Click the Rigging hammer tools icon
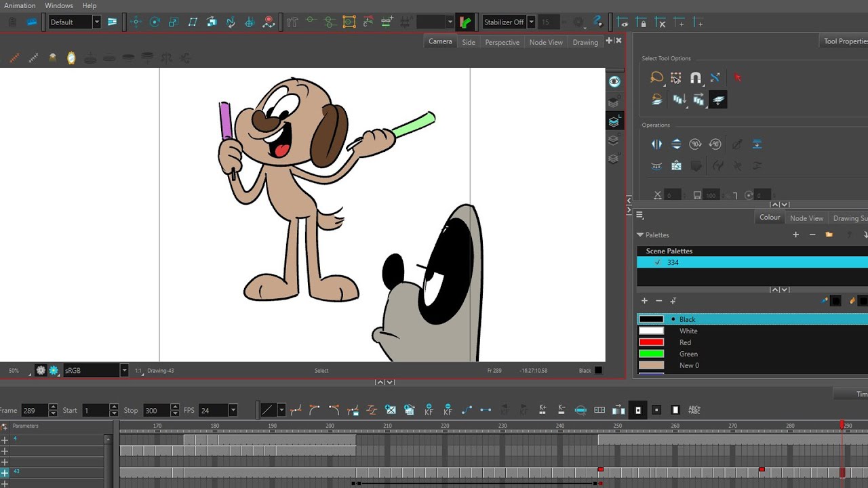 (x=292, y=22)
